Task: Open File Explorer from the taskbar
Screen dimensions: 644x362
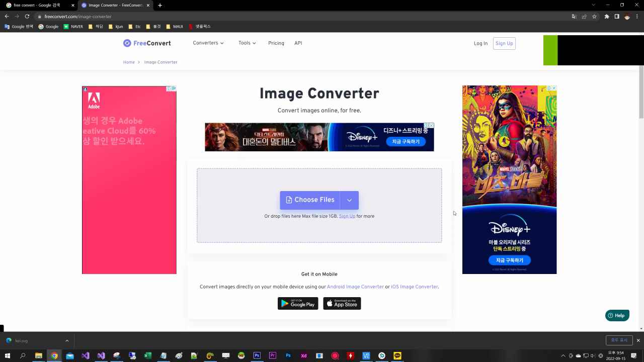Action: click(39, 356)
